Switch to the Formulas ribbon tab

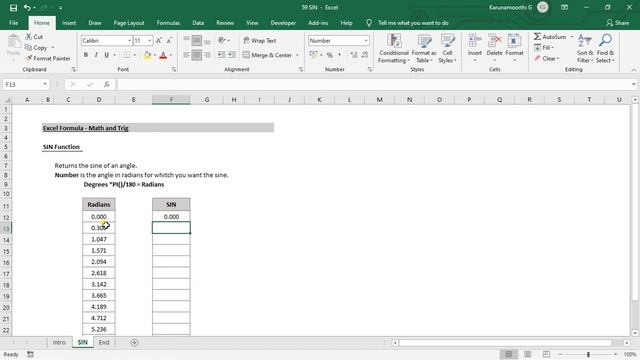pyautogui.click(x=168, y=23)
